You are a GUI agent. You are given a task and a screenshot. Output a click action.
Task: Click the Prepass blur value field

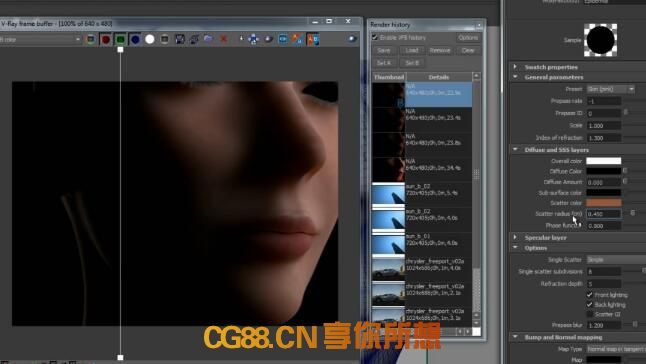(604, 325)
